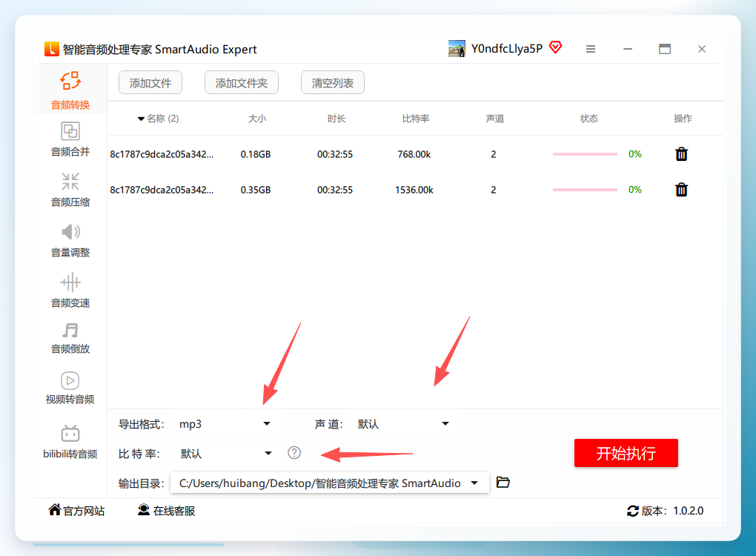This screenshot has height=556, width=756.
Task: Open the 在线客服 online support link
Action: pyautogui.click(x=166, y=511)
